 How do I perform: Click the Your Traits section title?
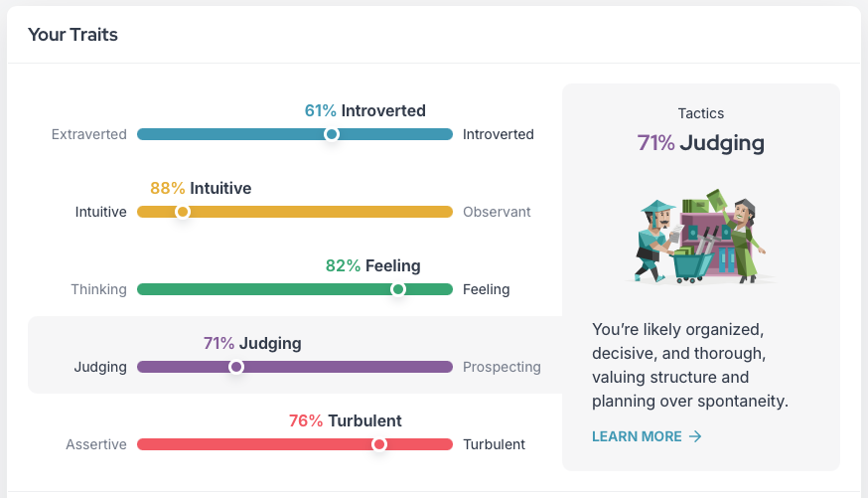pos(72,35)
